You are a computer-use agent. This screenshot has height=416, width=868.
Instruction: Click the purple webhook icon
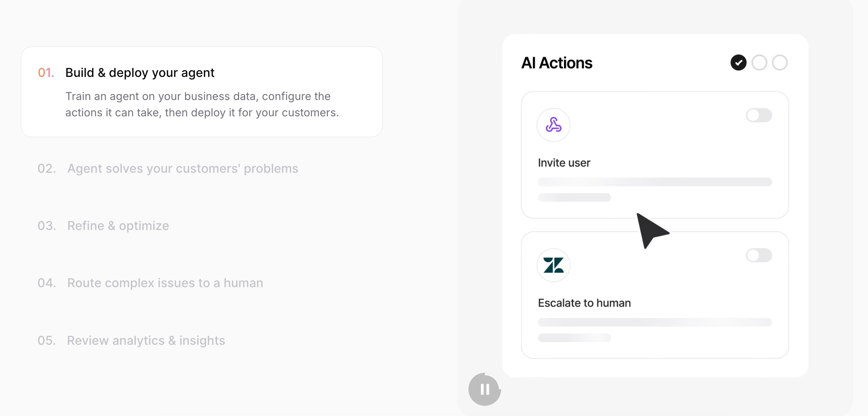(x=553, y=125)
